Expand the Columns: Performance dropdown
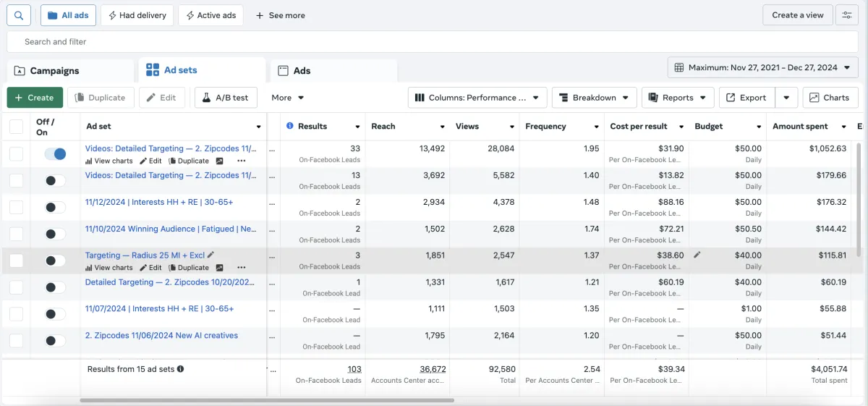This screenshot has height=406, width=868. (x=477, y=98)
